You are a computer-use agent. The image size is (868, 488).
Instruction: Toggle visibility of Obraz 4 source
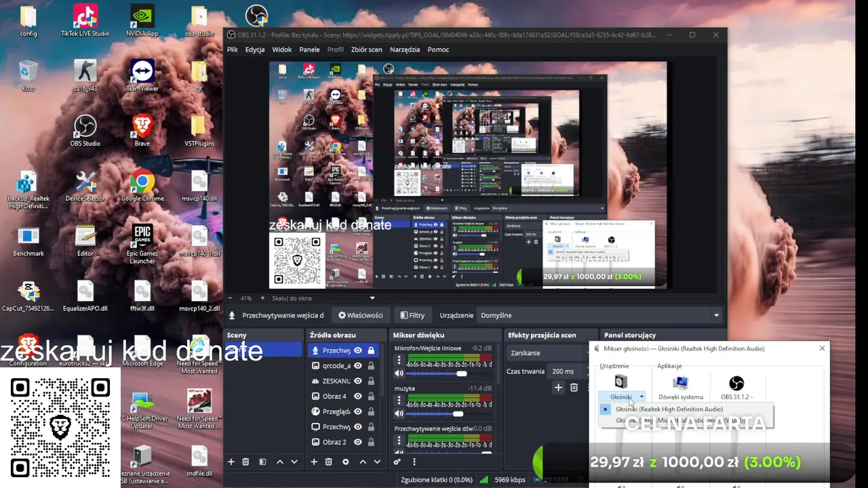point(357,396)
